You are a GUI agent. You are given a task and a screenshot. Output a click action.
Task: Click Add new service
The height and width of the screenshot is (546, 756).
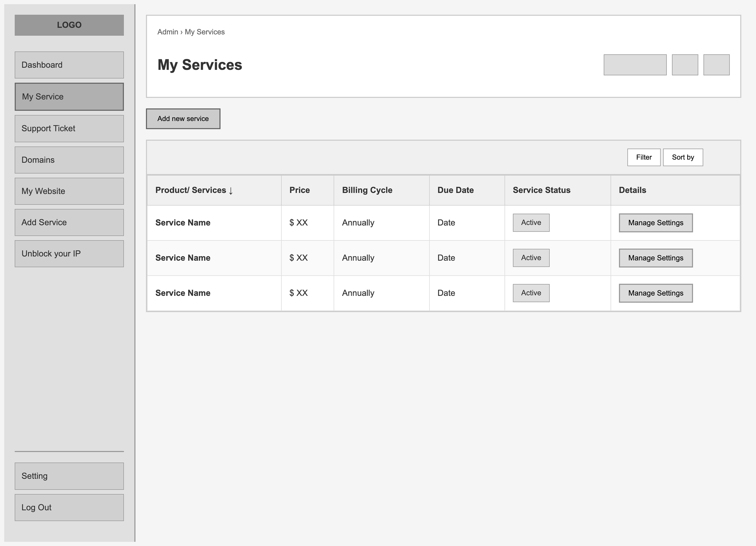click(x=183, y=118)
